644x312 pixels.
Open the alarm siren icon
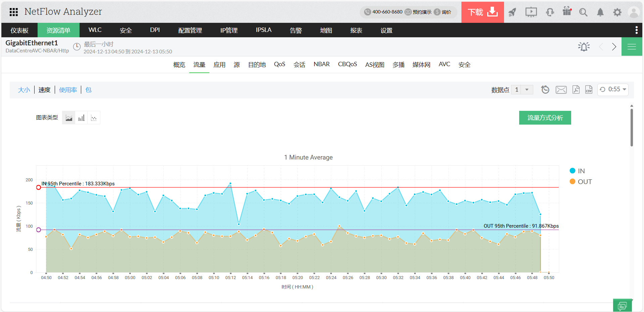tap(584, 47)
